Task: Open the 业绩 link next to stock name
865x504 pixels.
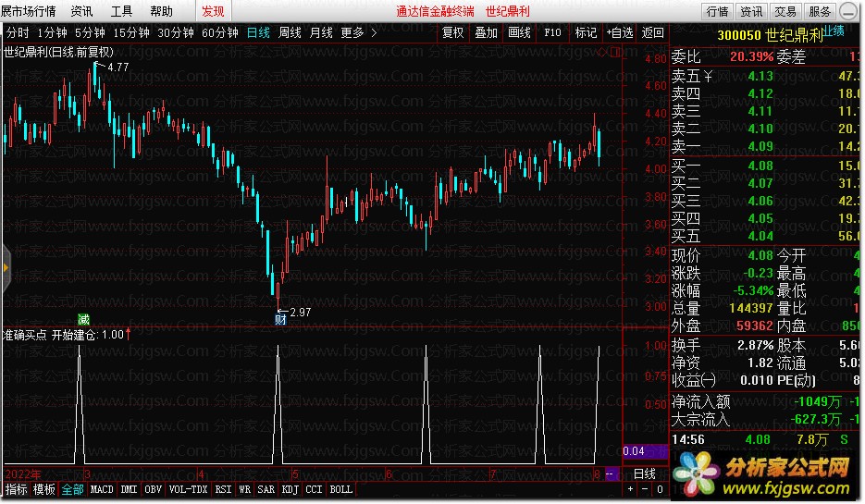Action: coord(834,31)
